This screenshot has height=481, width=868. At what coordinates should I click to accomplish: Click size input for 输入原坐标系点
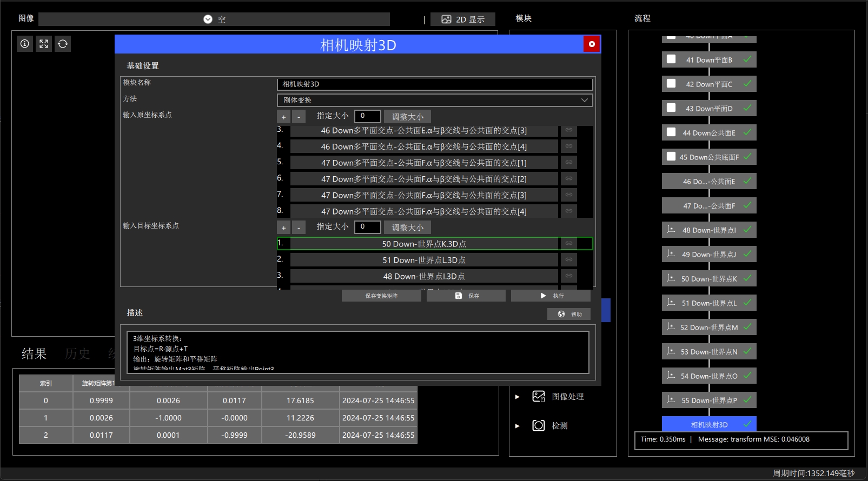(368, 116)
